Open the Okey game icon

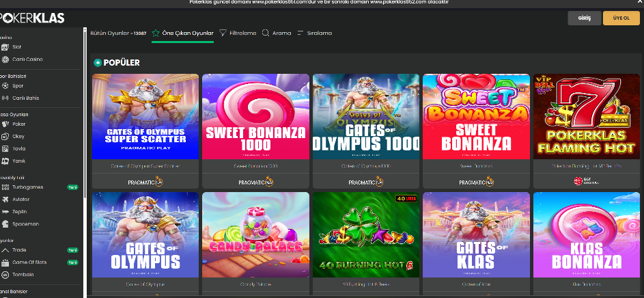5,137
